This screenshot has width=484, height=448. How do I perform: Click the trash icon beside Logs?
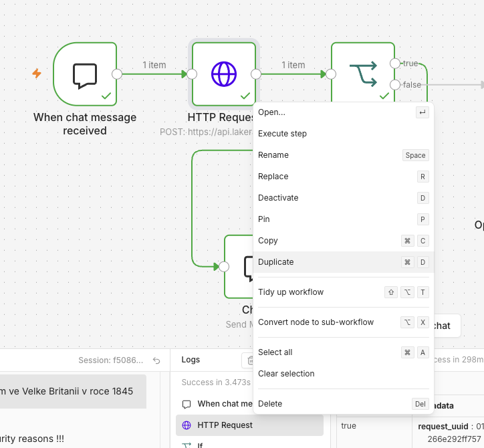(x=250, y=360)
